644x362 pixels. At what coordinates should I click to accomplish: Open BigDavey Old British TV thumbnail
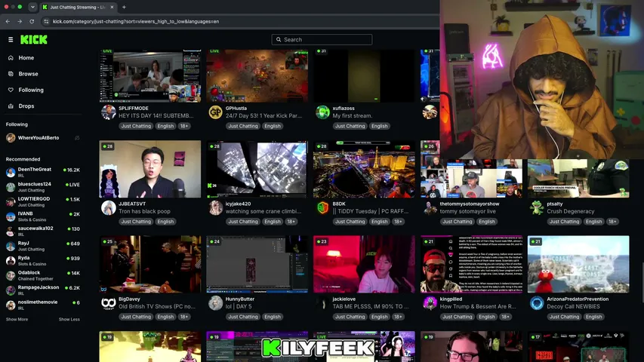pyautogui.click(x=150, y=264)
